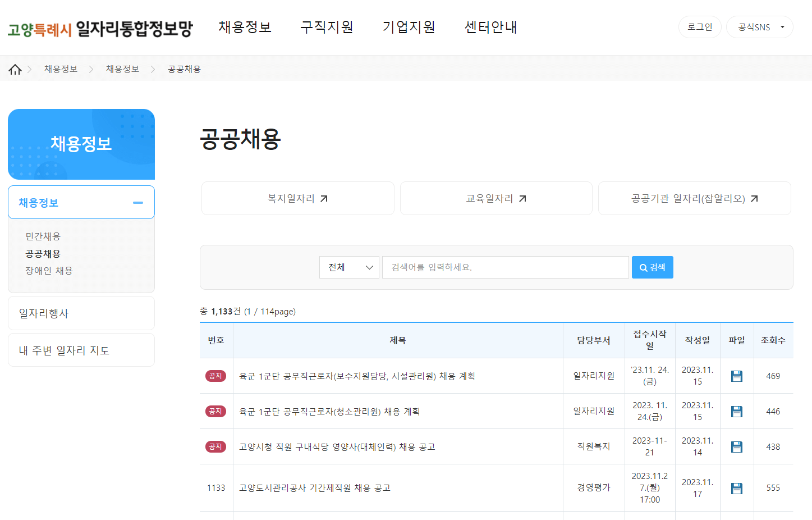Click the 접수시작일 column header
This screenshot has width=812, height=520.
tap(650, 340)
